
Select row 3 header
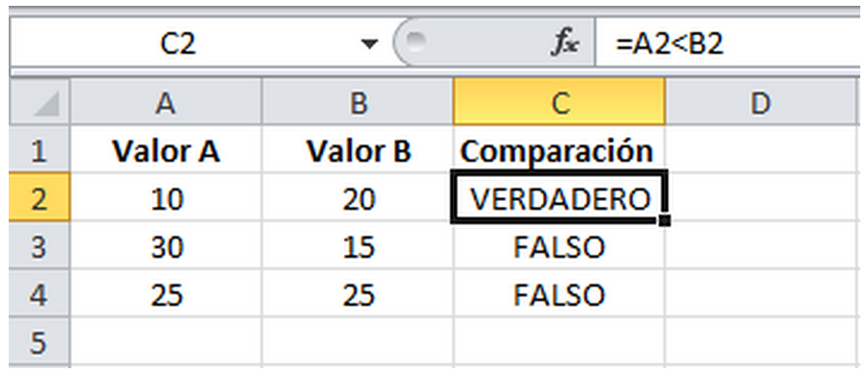point(40,245)
